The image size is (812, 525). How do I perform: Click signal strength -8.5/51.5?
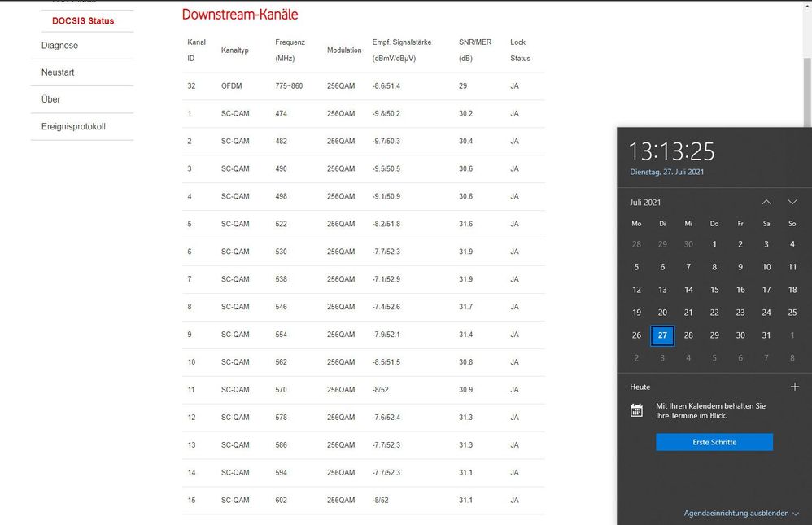pos(386,361)
